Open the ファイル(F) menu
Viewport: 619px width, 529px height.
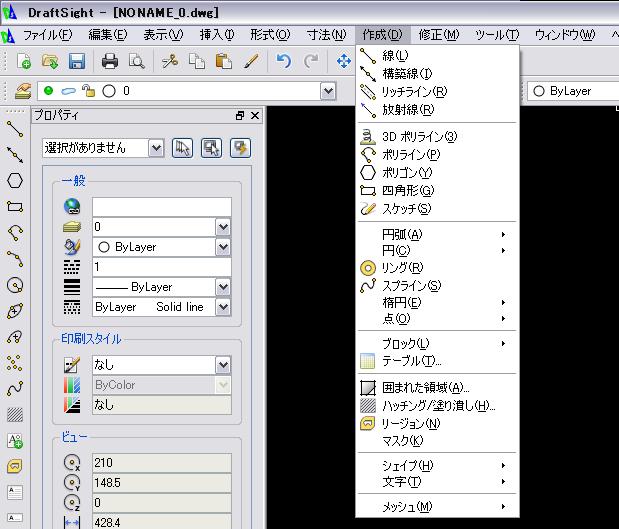pos(47,35)
